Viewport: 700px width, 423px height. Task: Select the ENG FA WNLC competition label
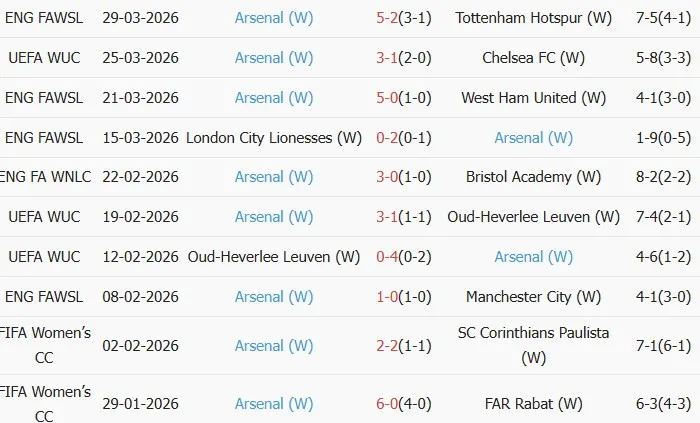click(x=46, y=177)
